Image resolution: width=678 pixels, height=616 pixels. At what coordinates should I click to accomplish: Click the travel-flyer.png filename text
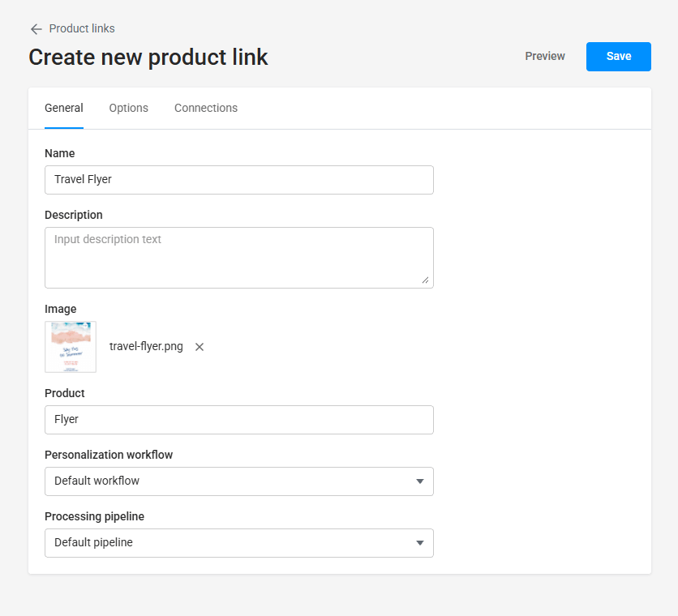point(147,346)
